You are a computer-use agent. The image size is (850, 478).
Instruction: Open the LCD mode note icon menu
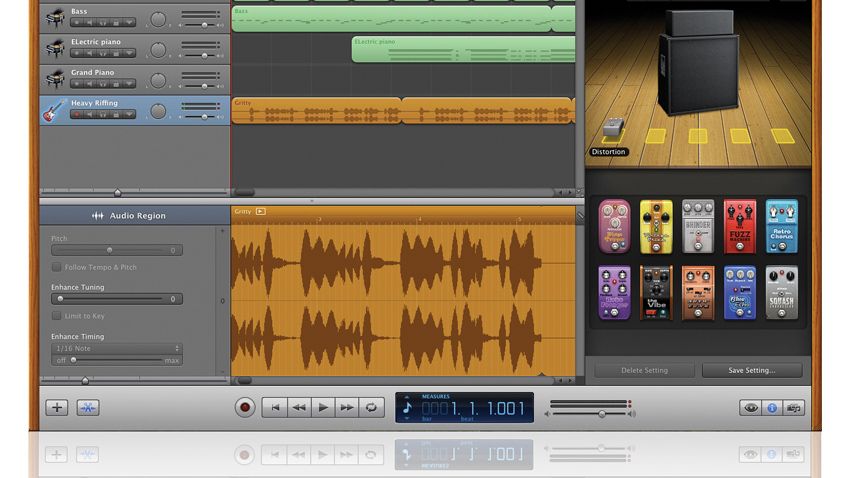point(408,408)
